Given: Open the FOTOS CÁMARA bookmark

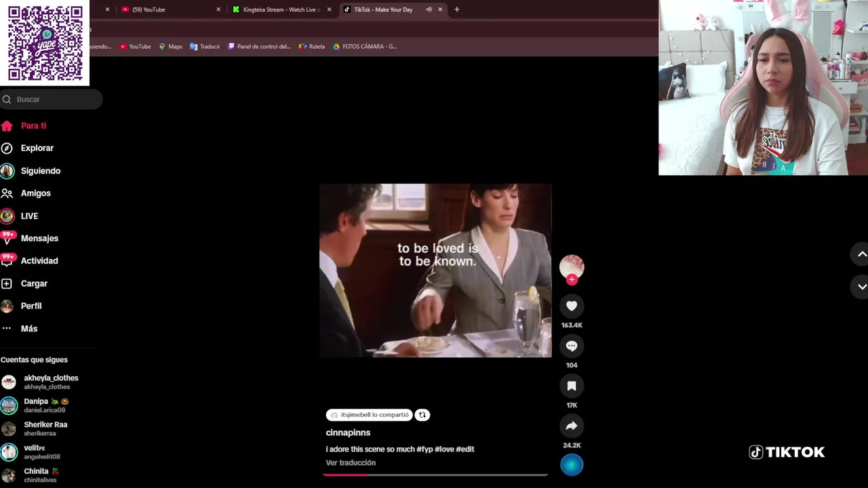Looking at the screenshot, I should [x=365, y=47].
